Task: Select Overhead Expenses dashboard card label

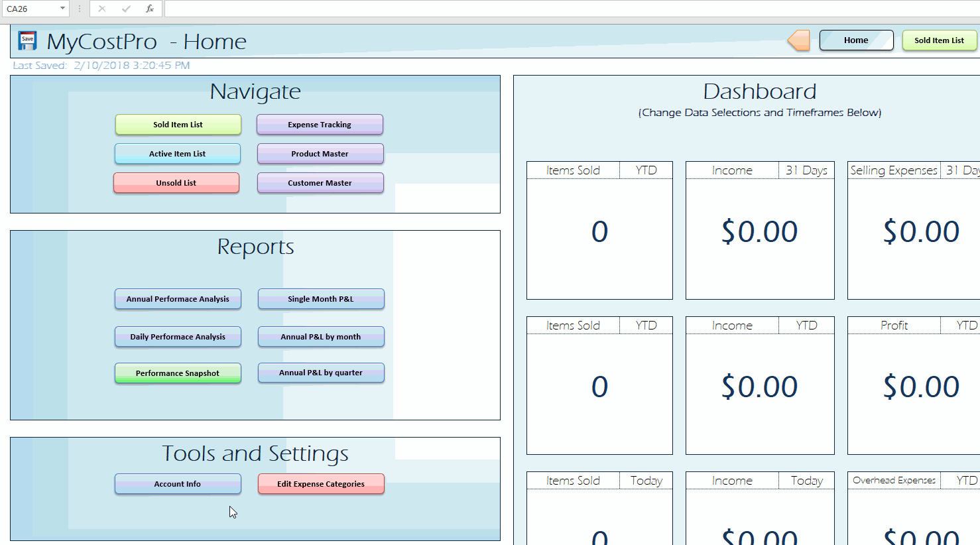Action: pyautogui.click(x=894, y=481)
